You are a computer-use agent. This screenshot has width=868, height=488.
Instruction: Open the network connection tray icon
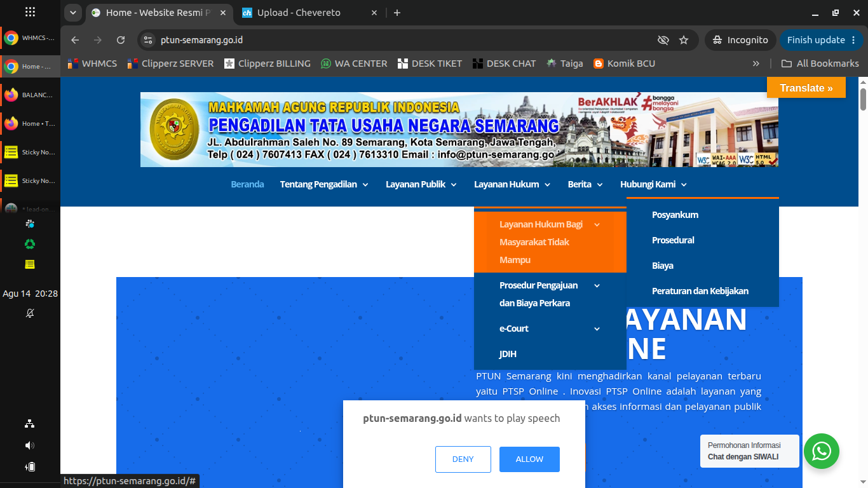pyautogui.click(x=30, y=424)
